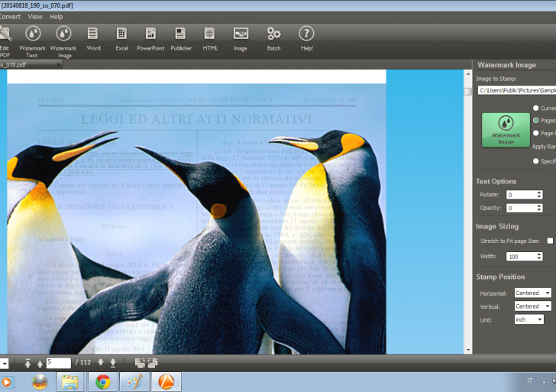Export to HTML using toolbar icon
The height and width of the screenshot is (392, 556).
[x=210, y=38]
